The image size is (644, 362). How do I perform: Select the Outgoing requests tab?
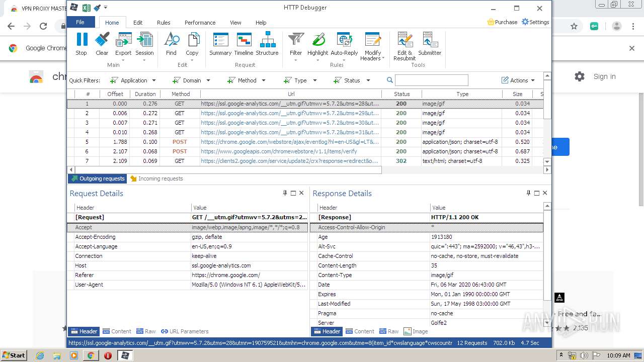[x=98, y=178]
